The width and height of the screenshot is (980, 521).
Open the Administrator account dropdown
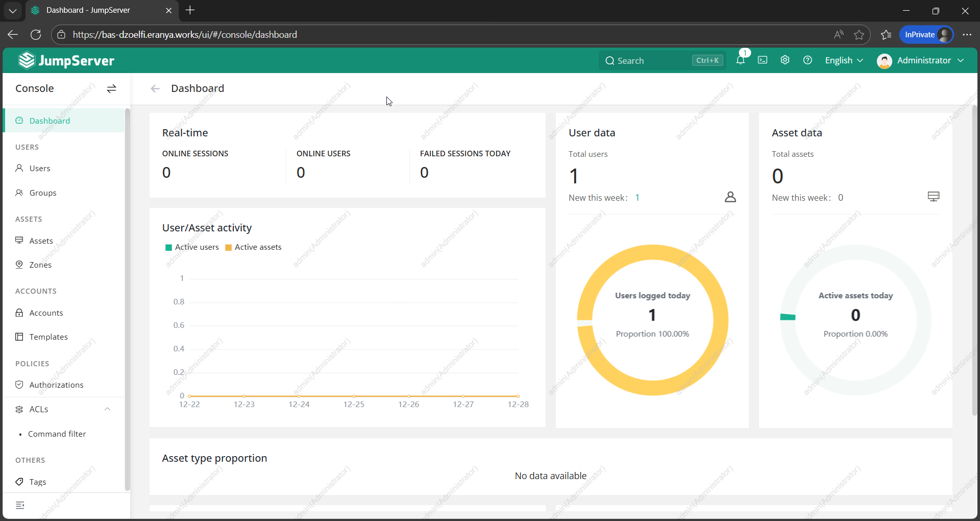920,60
